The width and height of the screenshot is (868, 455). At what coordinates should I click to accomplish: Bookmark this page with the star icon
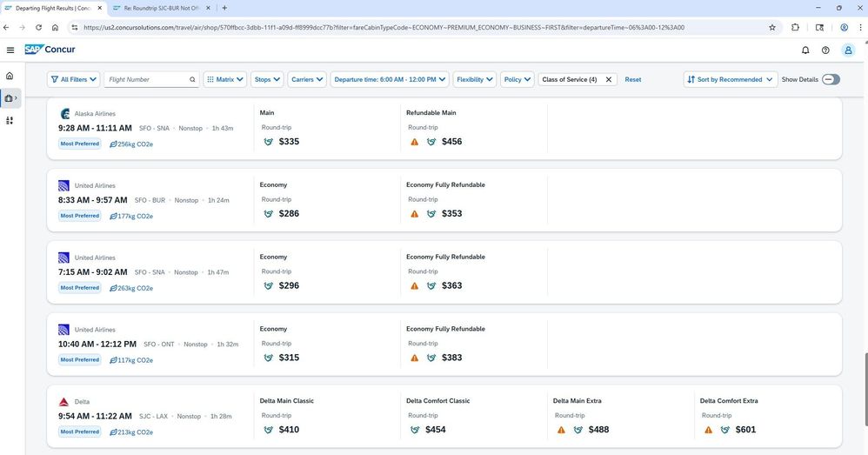click(x=772, y=27)
